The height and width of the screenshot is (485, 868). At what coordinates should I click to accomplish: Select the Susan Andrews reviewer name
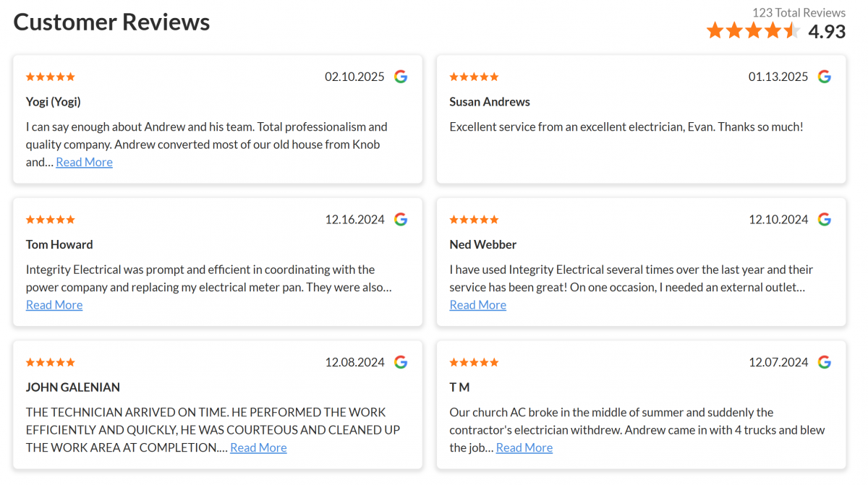490,102
